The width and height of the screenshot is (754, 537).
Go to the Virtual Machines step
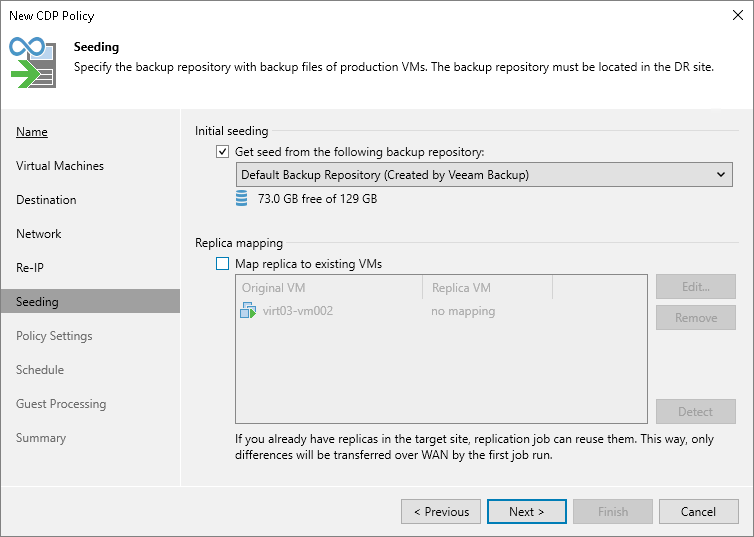[x=60, y=166]
